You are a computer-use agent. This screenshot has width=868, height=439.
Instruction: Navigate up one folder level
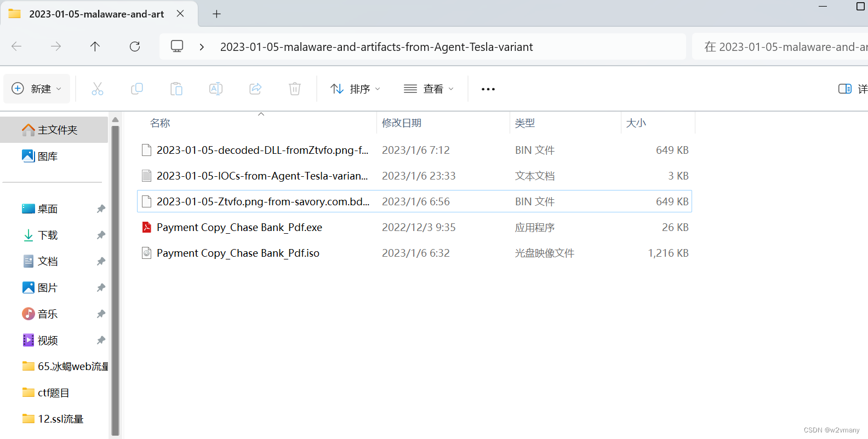point(95,47)
